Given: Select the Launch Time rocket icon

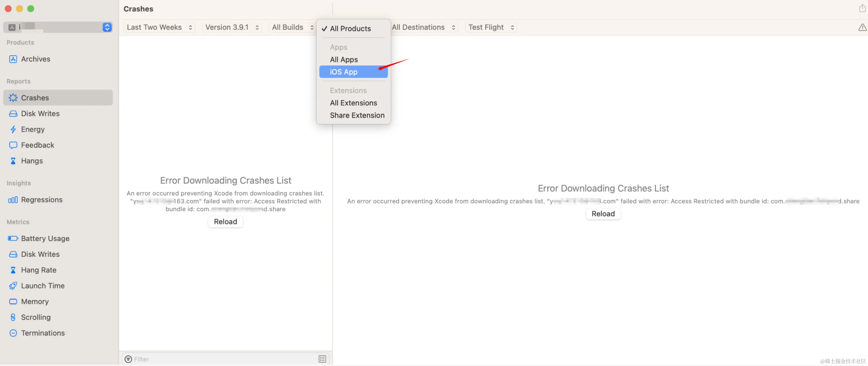Looking at the screenshot, I should [x=13, y=286].
